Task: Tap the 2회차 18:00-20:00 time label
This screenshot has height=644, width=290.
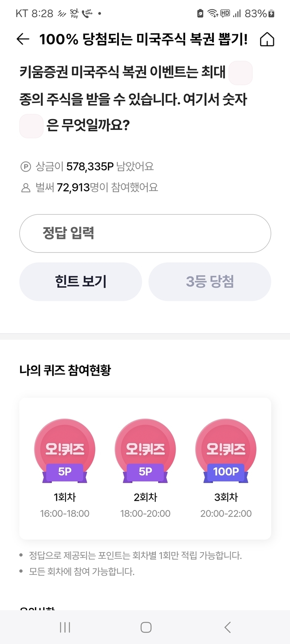Action: (x=145, y=513)
